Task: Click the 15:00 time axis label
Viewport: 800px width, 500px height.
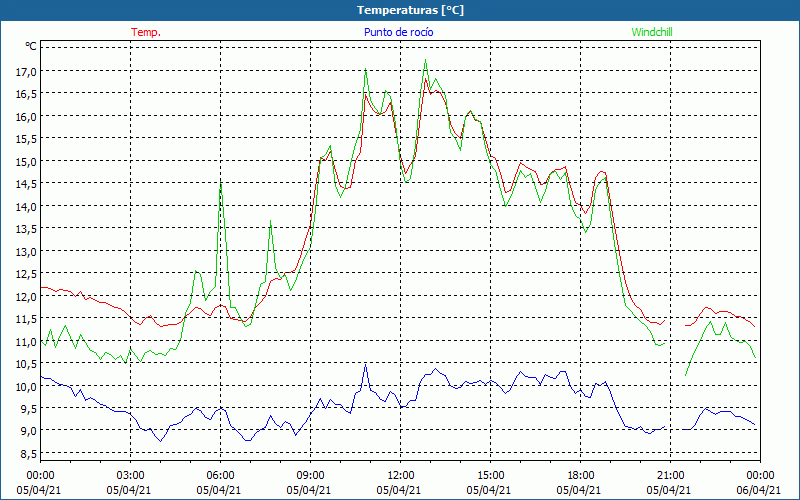Action: click(490, 476)
